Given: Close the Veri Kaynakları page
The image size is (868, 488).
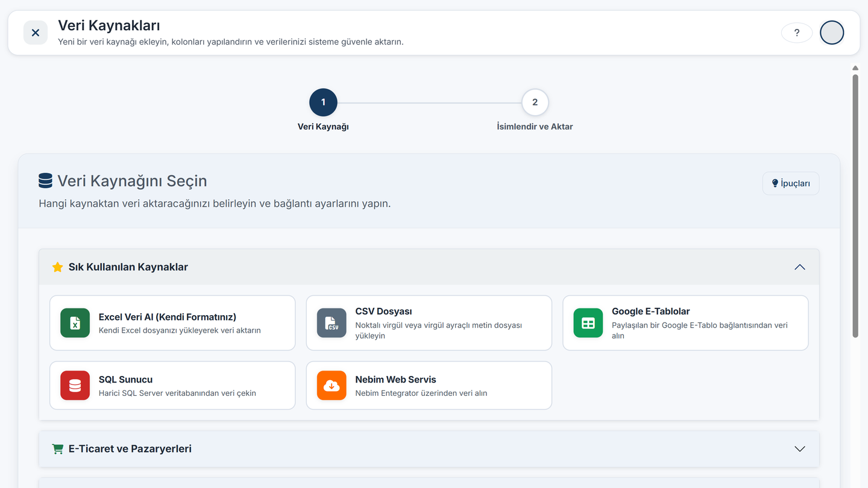Looking at the screenshot, I should point(36,33).
